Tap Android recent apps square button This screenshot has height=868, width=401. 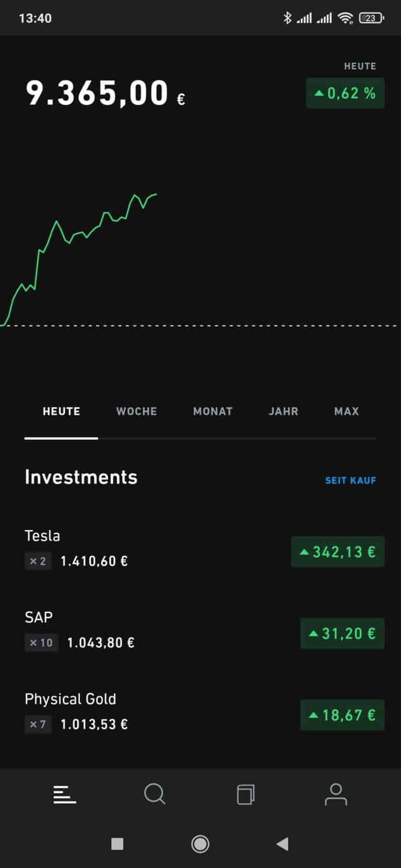117,843
